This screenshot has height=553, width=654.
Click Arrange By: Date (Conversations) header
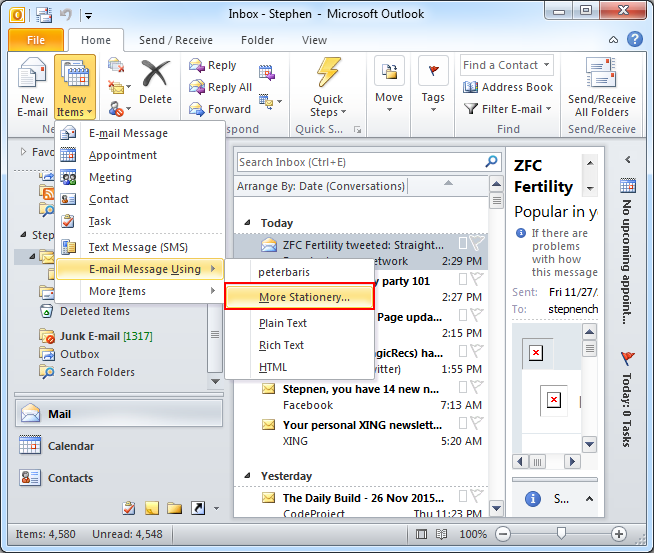click(x=321, y=186)
